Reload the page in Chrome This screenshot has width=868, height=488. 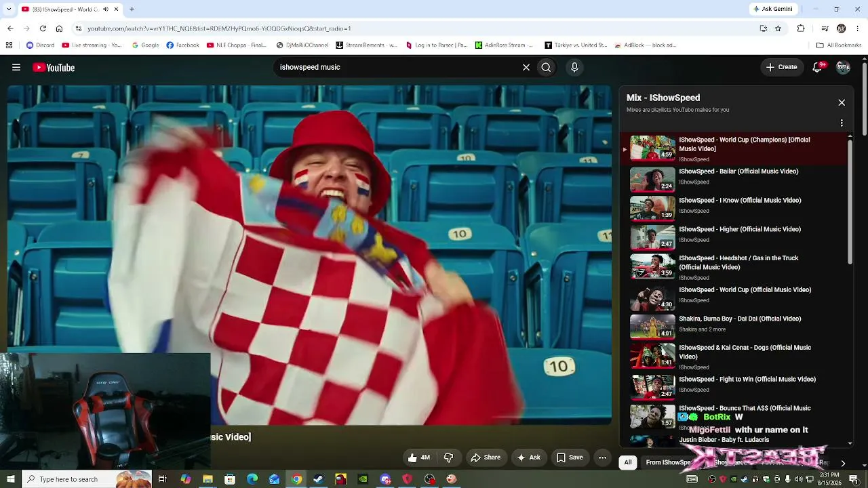(x=43, y=28)
